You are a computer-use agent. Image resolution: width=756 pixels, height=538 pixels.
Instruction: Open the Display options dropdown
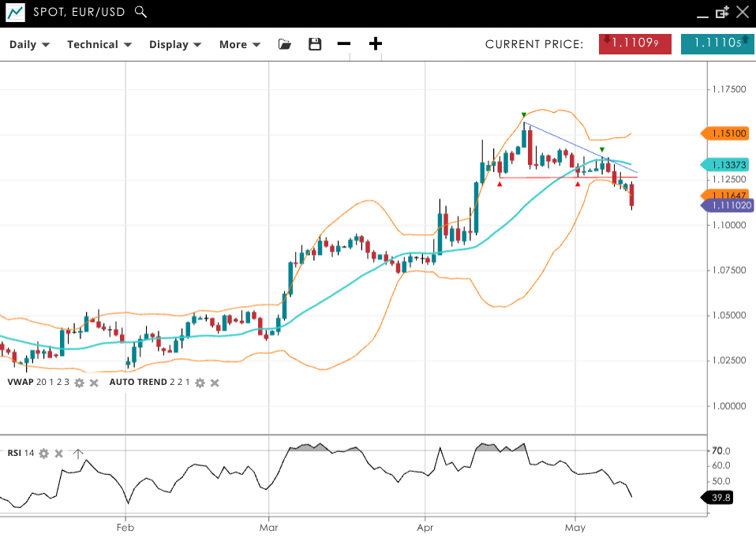point(175,44)
